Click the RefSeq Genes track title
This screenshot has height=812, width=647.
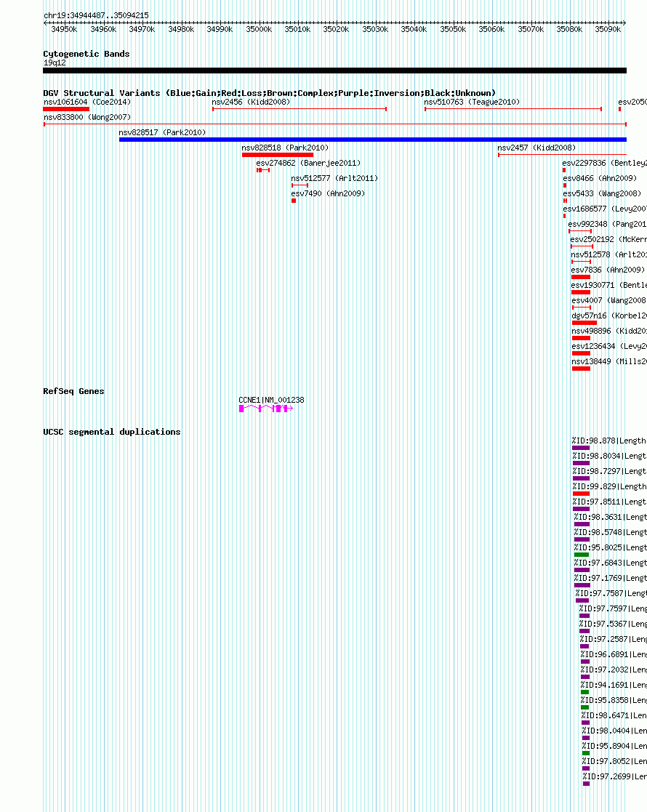pyautogui.click(x=73, y=391)
